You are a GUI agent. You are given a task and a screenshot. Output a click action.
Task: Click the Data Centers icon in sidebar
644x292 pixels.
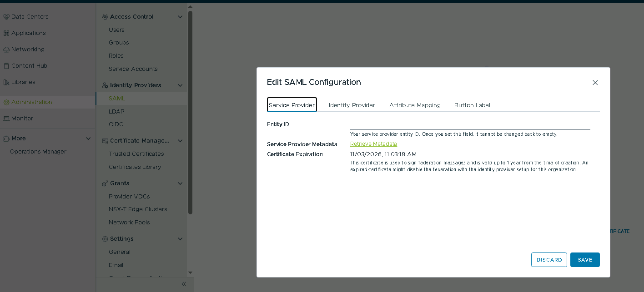pos(6,17)
